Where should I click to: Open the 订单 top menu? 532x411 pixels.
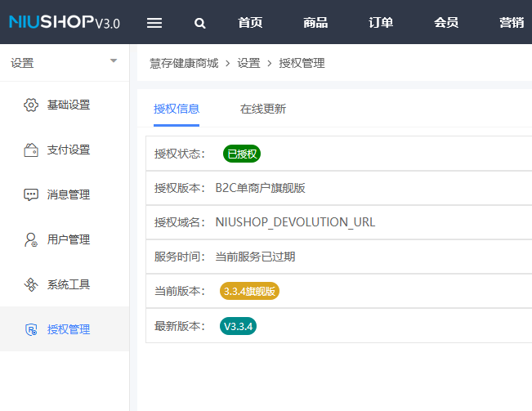pos(381,23)
